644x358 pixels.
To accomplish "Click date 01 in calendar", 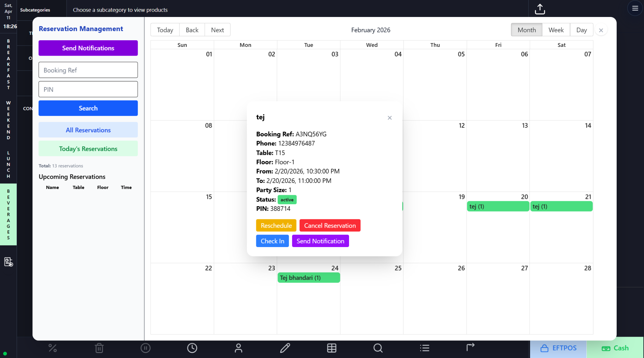I will point(209,54).
